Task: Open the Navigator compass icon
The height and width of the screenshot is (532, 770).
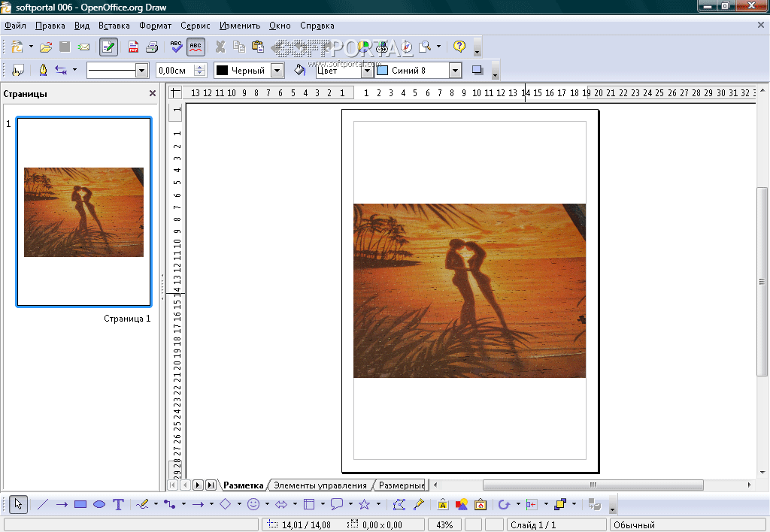Action: tap(407, 47)
